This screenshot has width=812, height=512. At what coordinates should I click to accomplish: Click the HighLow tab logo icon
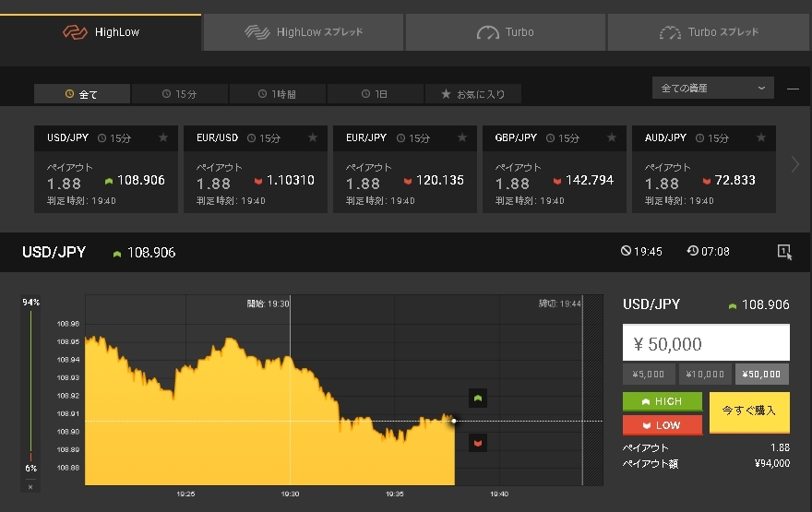click(75, 32)
